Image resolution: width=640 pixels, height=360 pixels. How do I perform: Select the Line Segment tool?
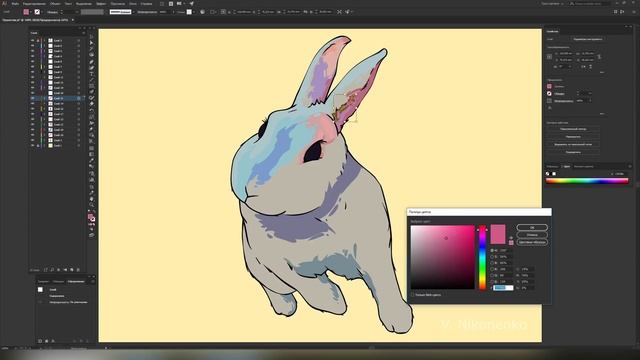click(x=92, y=79)
